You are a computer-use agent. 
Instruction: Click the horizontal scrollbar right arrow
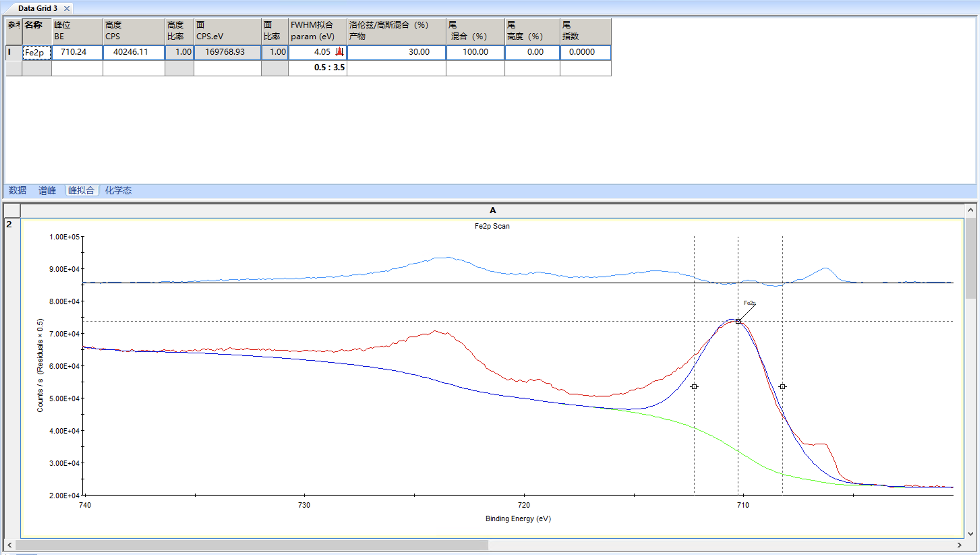959,545
